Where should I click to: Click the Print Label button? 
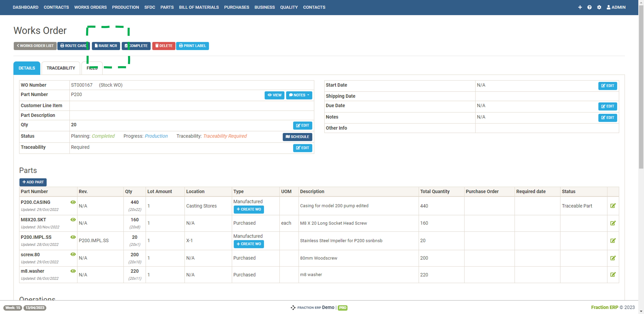click(x=192, y=46)
